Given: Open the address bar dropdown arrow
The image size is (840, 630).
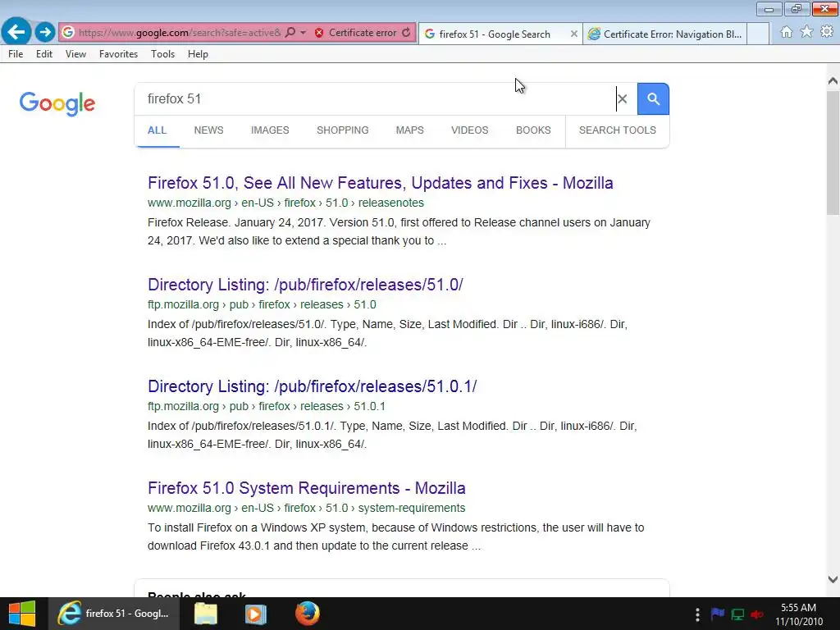Looking at the screenshot, I should [304, 33].
